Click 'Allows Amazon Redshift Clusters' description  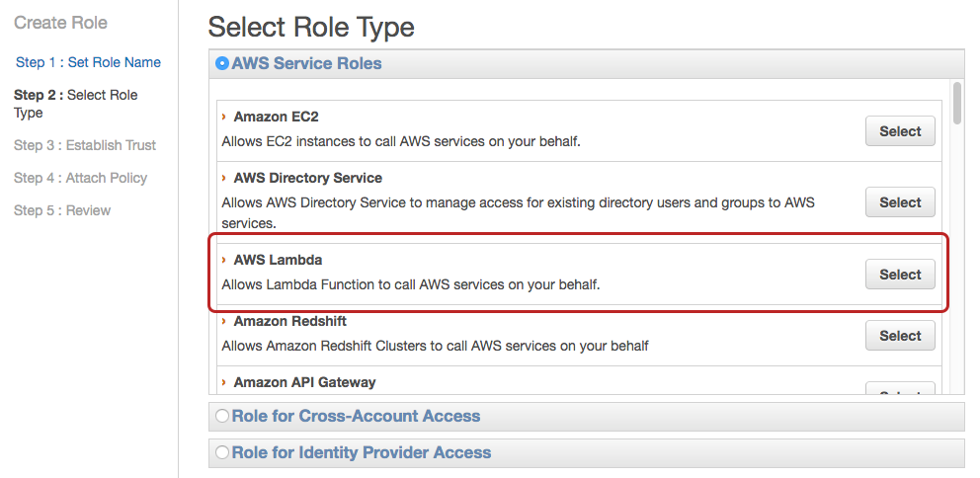point(435,346)
